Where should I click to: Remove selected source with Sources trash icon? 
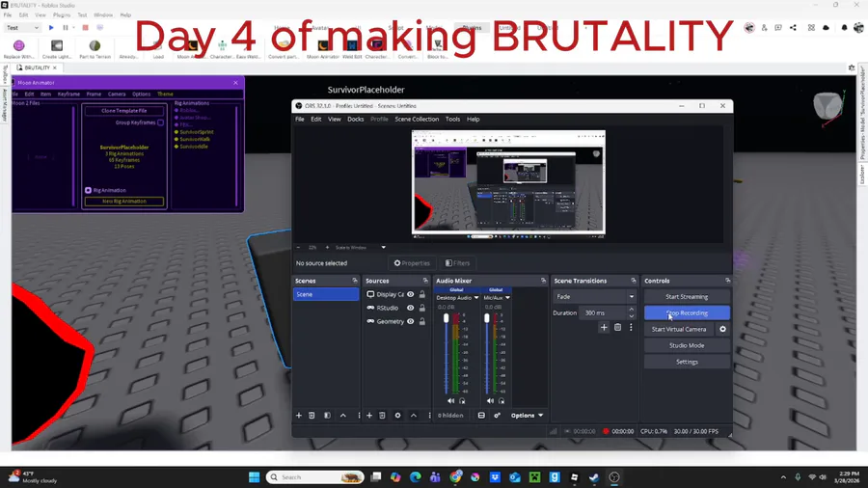point(382,416)
